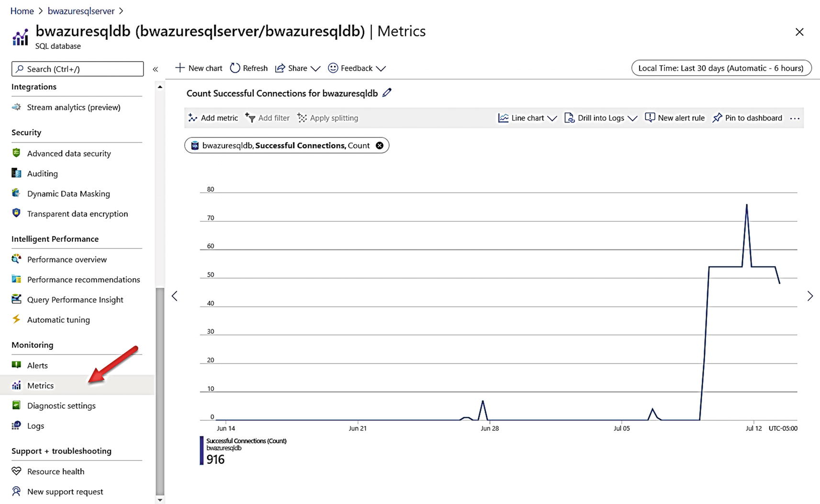Click the Successful Connections legend color bar
Image resolution: width=820 pixels, height=504 pixels.
(x=202, y=450)
